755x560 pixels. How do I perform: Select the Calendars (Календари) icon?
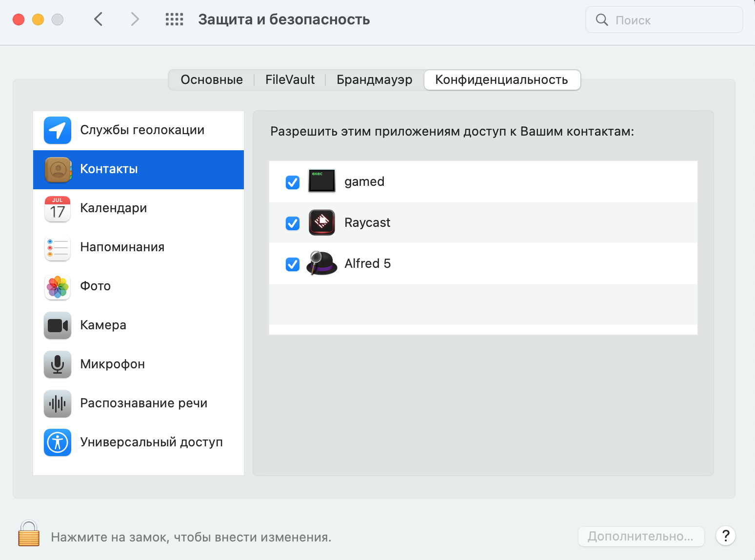click(x=58, y=209)
